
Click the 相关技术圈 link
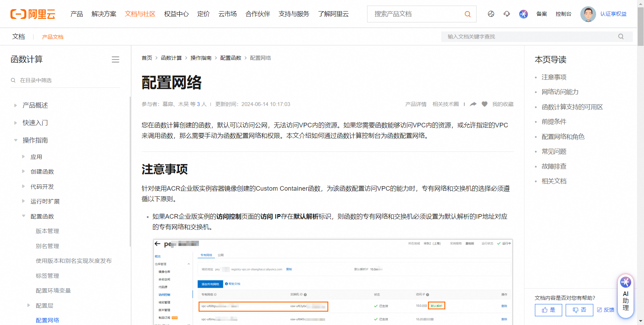pos(445,104)
